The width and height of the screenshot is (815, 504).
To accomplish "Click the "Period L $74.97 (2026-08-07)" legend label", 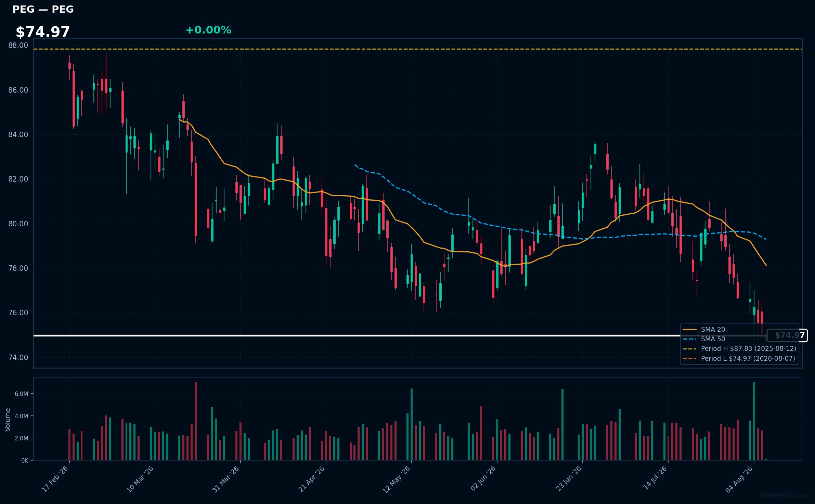I will [x=748, y=359].
